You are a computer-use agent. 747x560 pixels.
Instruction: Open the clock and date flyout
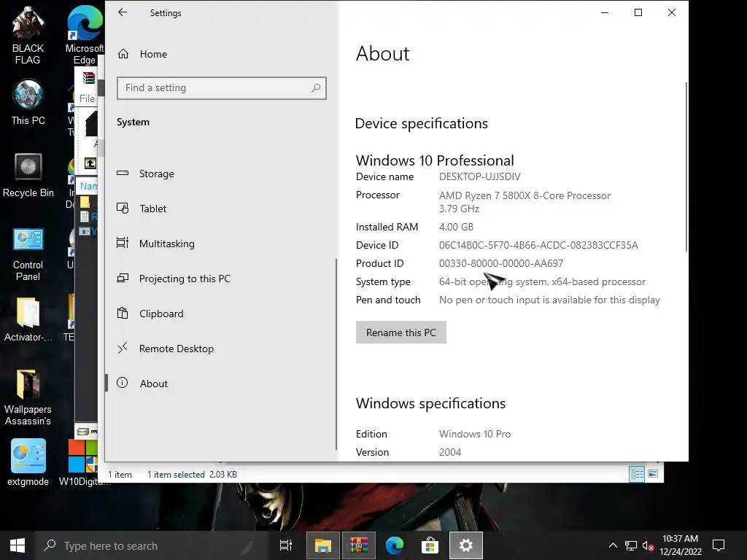[x=681, y=545]
